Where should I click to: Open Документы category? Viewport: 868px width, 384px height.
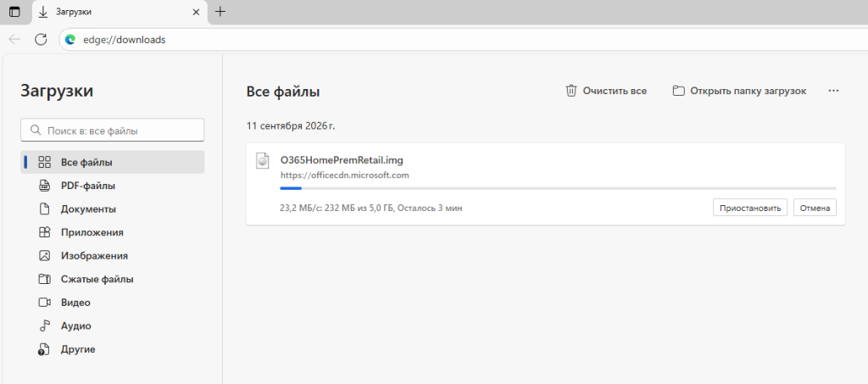click(113, 209)
